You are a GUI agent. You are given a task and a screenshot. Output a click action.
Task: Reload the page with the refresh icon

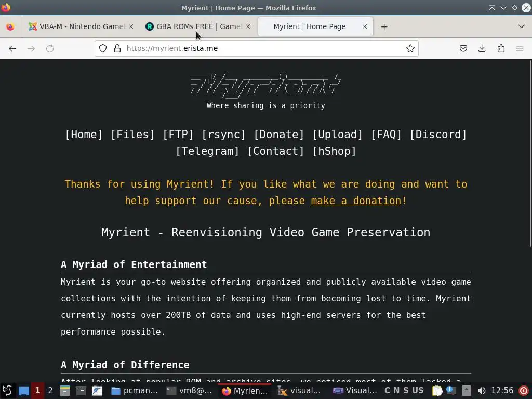click(50, 48)
